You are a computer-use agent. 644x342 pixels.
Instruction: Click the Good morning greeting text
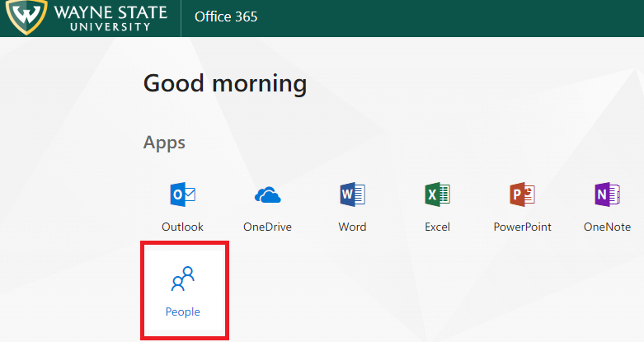pyautogui.click(x=225, y=84)
